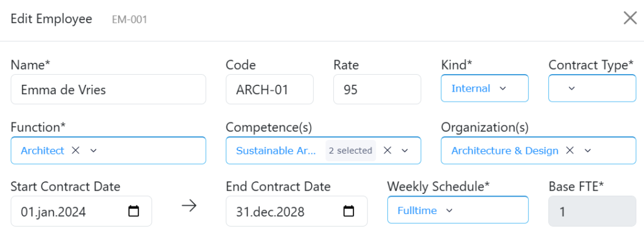This screenshot has width=644, height=236.
Task: Expand the Kind dropdown showing Internal
Action: coord(485,88)
